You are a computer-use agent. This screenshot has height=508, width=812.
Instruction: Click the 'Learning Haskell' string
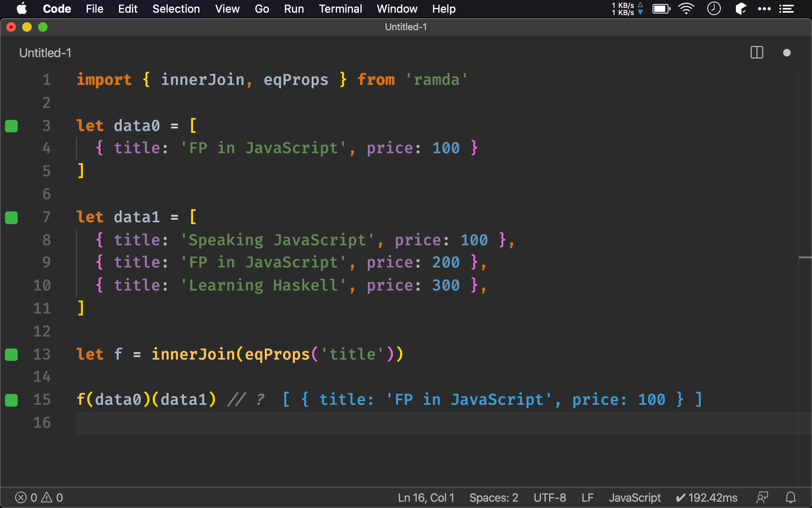tap(263, 285)
